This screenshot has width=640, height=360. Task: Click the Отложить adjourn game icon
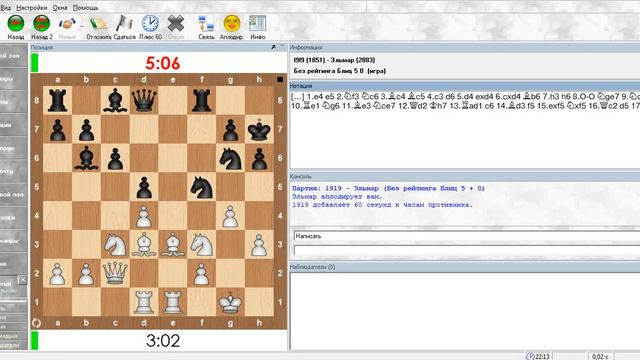[x=98, y=24]
